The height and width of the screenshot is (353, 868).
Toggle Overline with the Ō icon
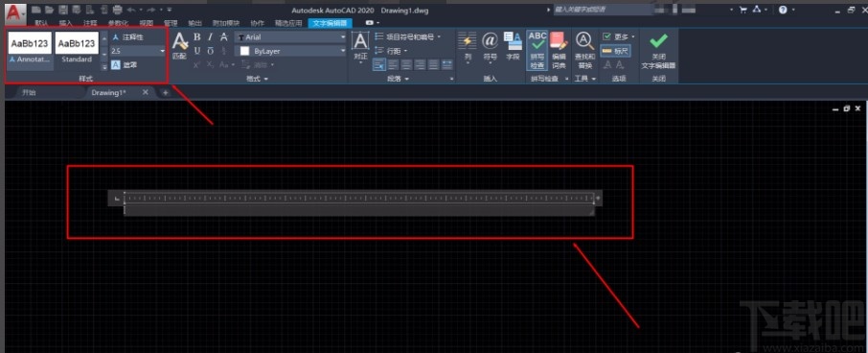coord(211,51)
